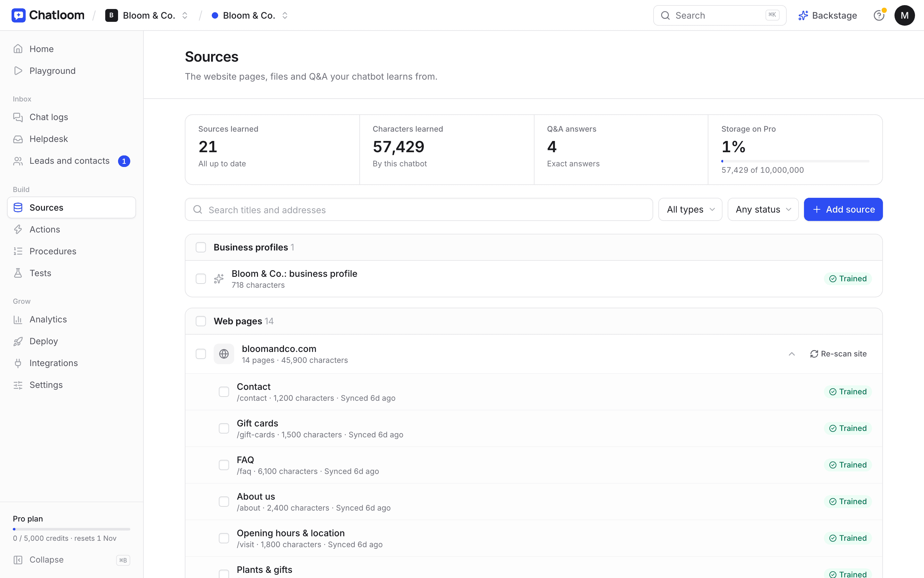
Task: Open the Any status filter dropdown
Action: 763,209
